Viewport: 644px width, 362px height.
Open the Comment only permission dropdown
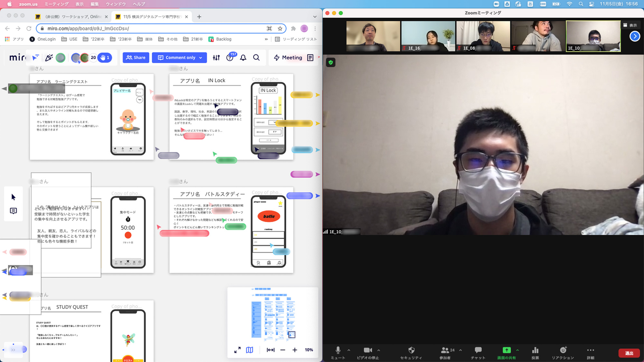coord(179,58)
